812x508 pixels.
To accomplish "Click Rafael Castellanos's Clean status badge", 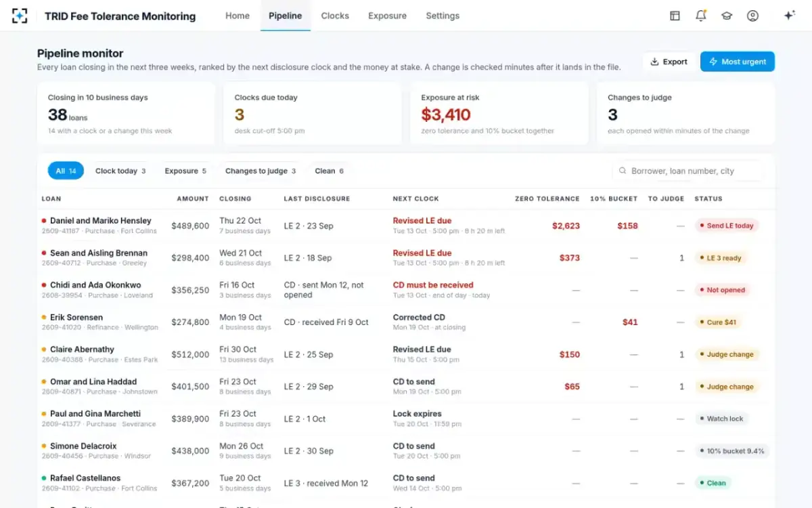I will click(713, 483).
